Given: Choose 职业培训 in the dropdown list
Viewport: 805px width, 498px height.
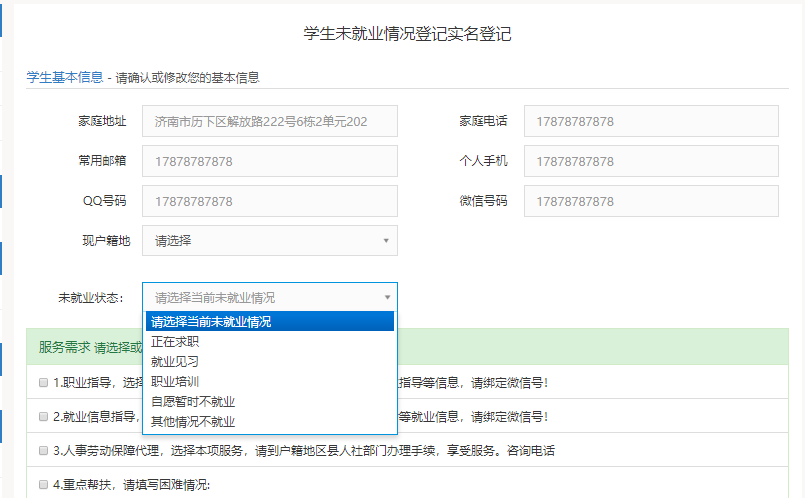Looking at the screenshot, I should point(175,382).
